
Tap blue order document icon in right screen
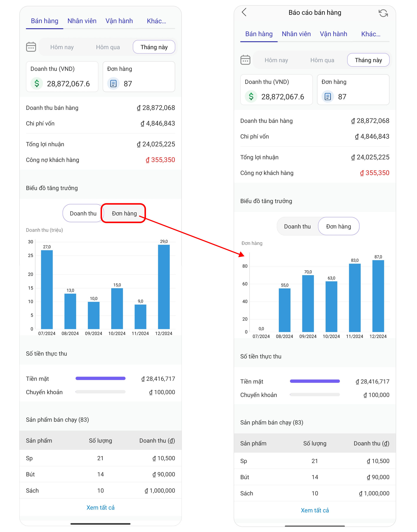(328, 96)
